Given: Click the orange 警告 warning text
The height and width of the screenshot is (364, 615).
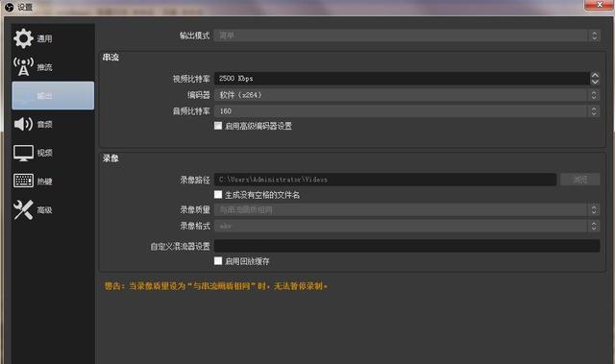Looking at the screenshot, I should [x=215, y=286].
